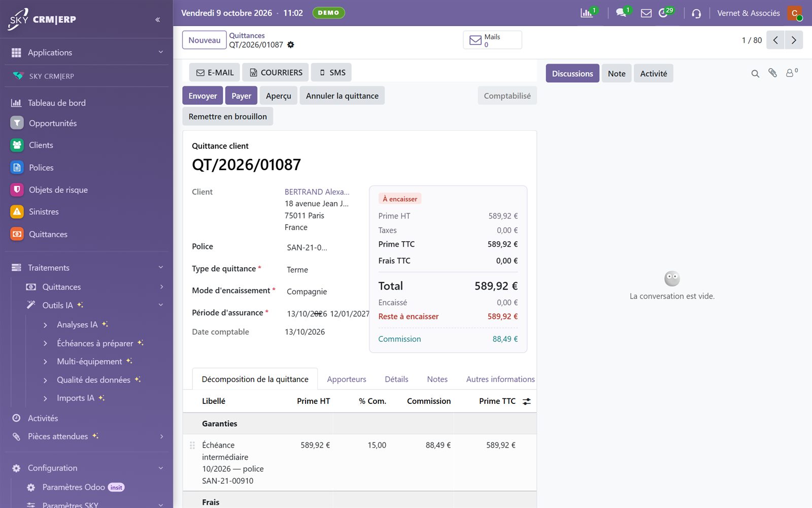This screenshot has height=508, width=812.
Task: Adjust table columns with the settings icon
Action: (527, 401)
